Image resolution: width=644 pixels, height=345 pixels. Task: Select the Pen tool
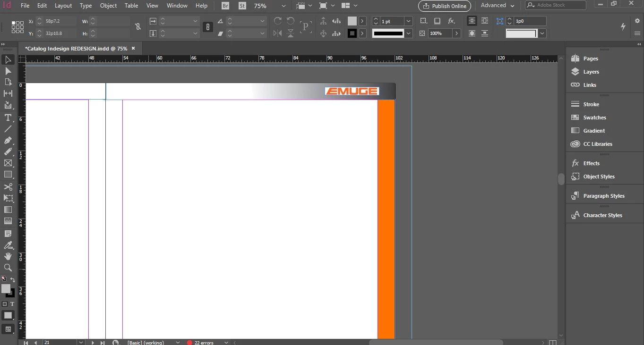[8, 141]
